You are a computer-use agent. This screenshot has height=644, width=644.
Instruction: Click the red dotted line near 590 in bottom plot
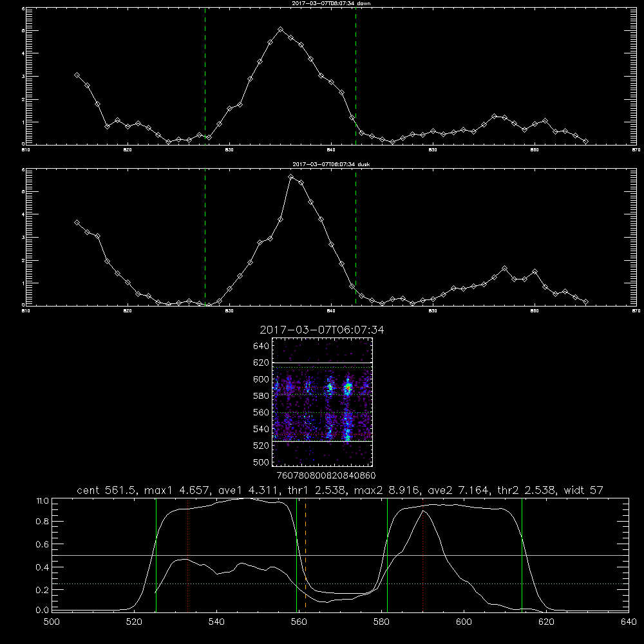coord(422,555)
